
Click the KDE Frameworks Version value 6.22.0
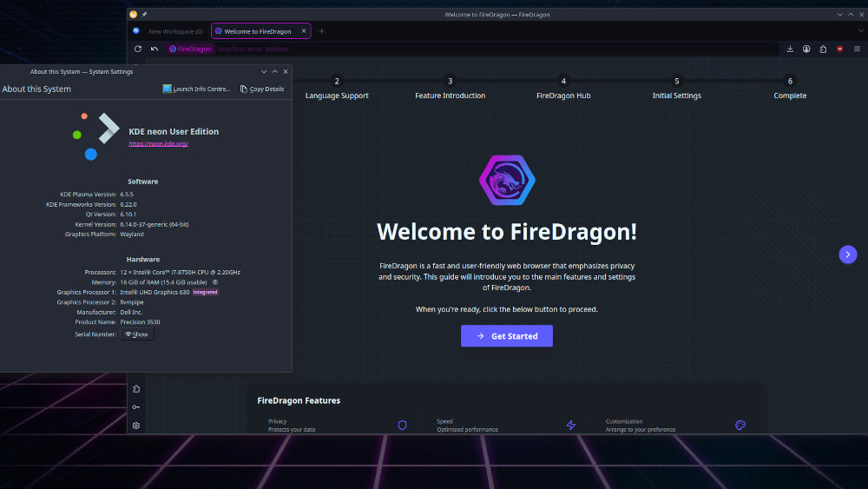click(x=128, y=204)
